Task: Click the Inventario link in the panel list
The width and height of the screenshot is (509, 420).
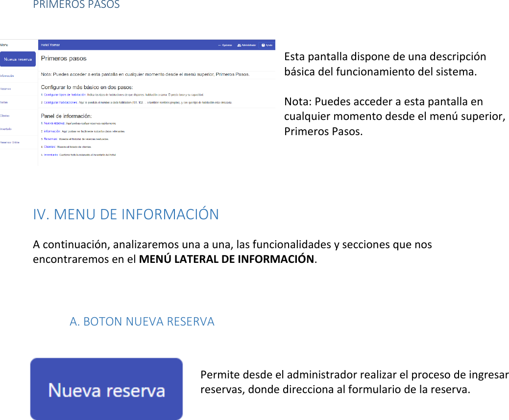Action: 51,155
